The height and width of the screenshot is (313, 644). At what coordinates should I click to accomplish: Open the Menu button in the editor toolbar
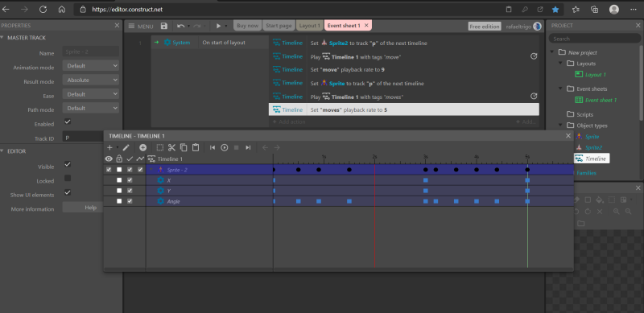pyautogui.click(x=141, y=27)
